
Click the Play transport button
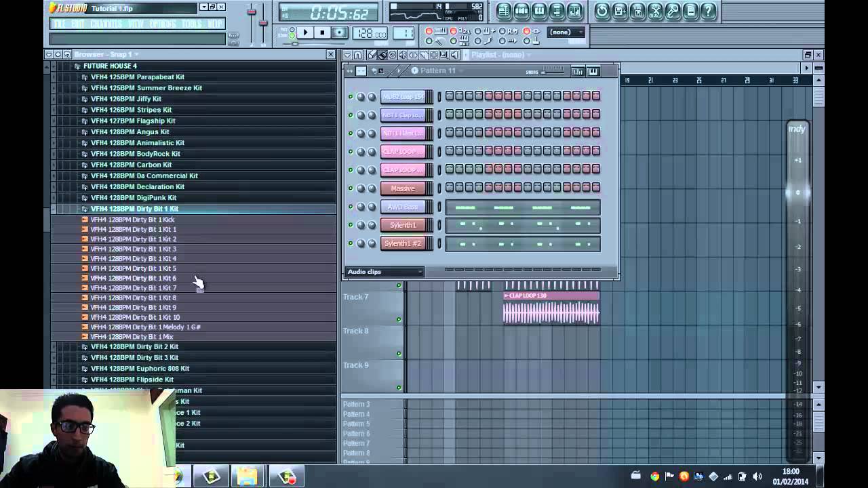[305, 33]
